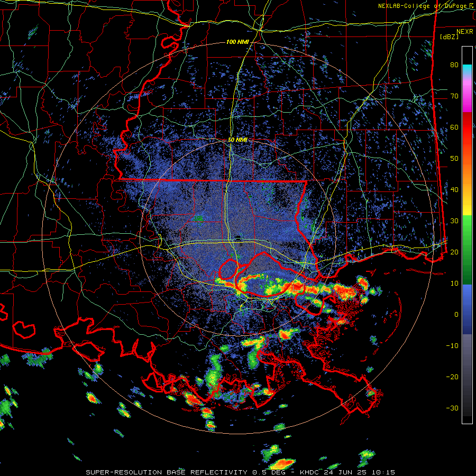Screen dimensions: 476x476
Task: Click the 60 value on dBZ scale
Action: [454, 127]
